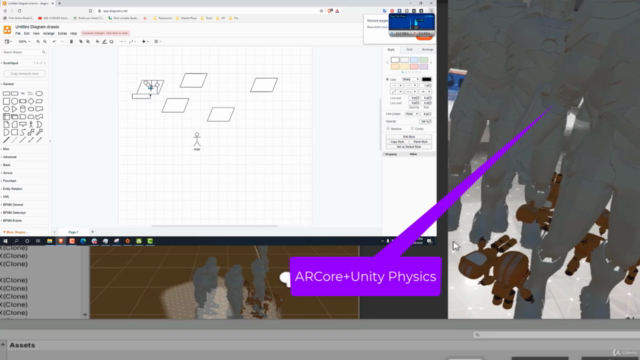
Task: Choose the blue style swatch
Action: 414,60
